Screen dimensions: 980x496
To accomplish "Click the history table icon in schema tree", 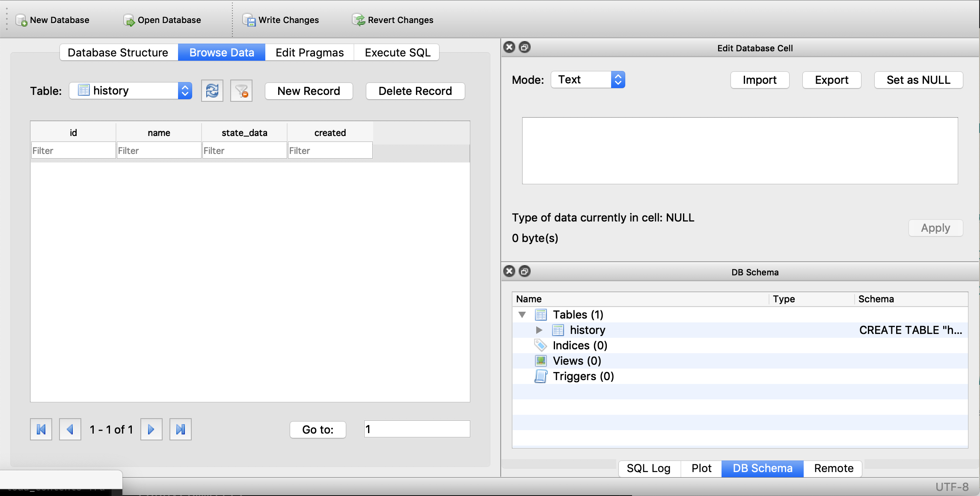I will tap(558, 330).
